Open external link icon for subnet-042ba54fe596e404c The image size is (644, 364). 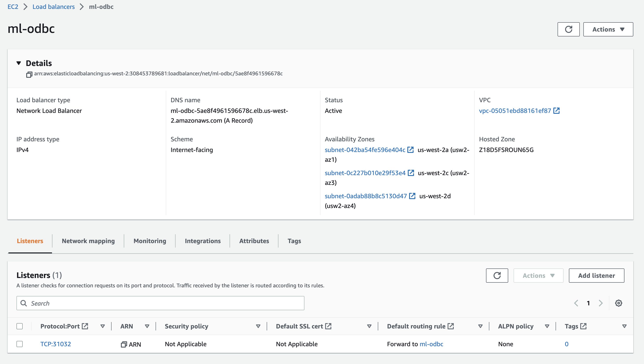(410, 150)
